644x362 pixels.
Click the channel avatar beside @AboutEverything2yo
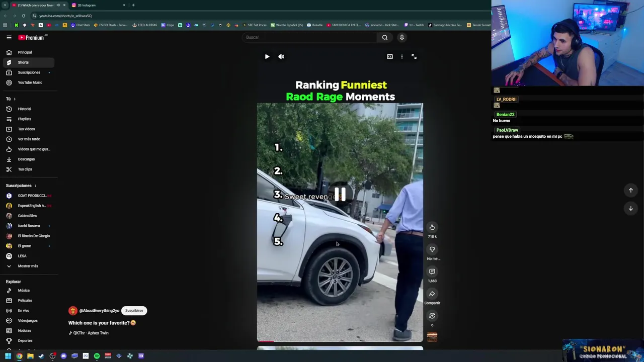click(73, 311)
